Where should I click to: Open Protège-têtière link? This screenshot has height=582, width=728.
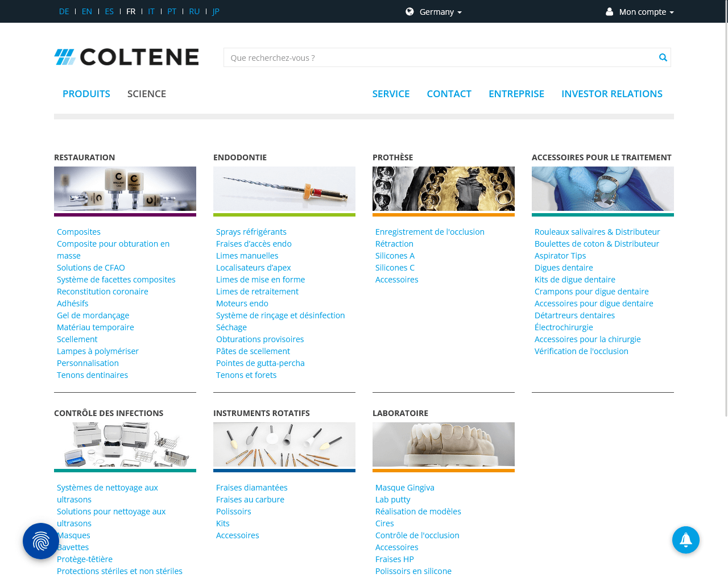pyautogui.click(x=85, y=559)
